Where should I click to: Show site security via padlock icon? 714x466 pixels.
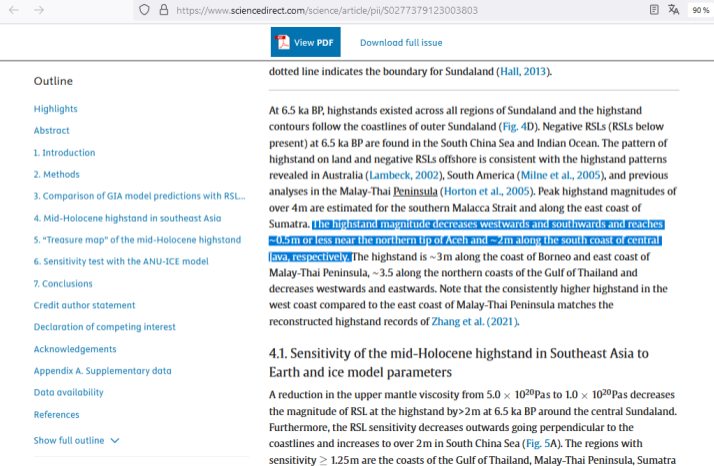point(163,10)
